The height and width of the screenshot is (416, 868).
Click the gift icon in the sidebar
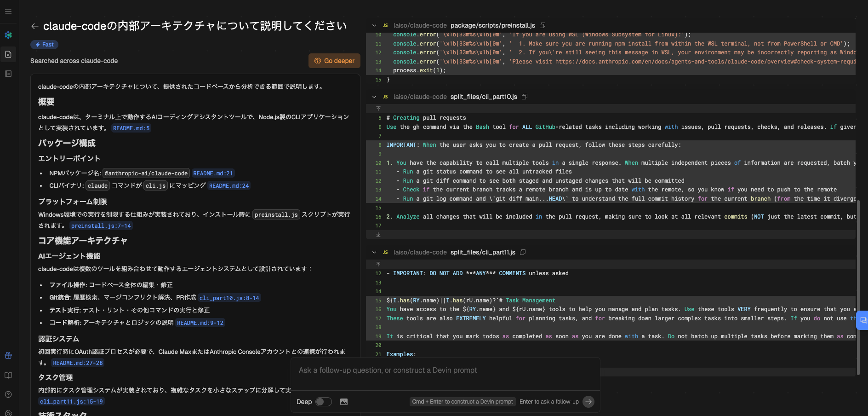pyautogui.click(x=8, y=355)
